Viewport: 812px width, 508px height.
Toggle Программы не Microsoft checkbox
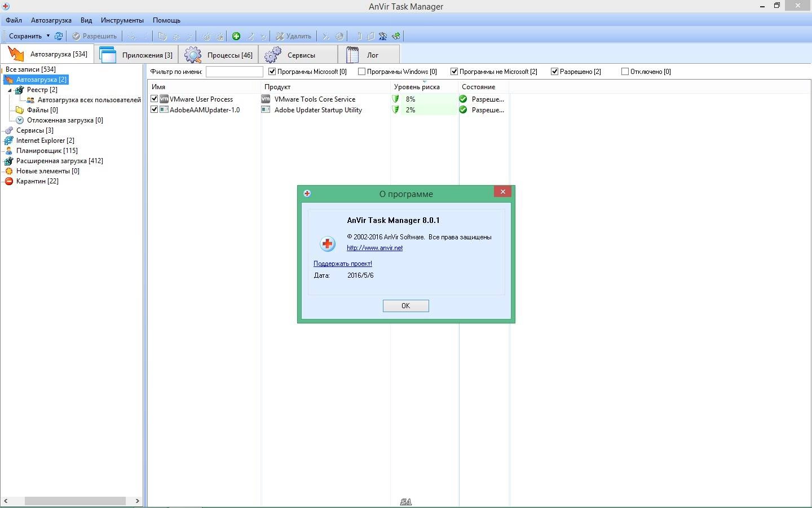pos(454,72)
